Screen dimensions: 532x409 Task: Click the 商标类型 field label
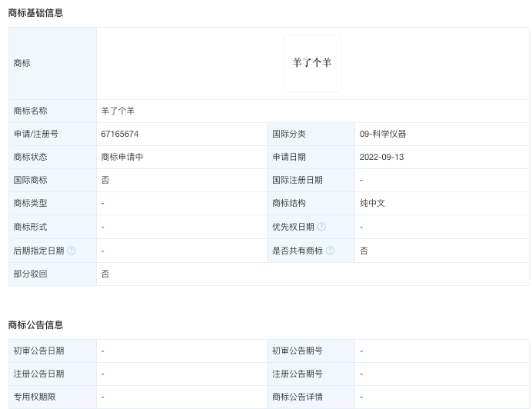pyautogui.click(x=30, y=203)
